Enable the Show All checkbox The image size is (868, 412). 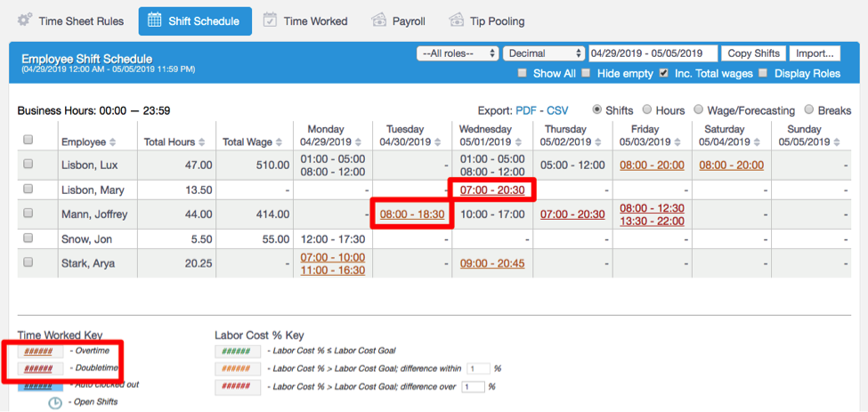[522, 73]
